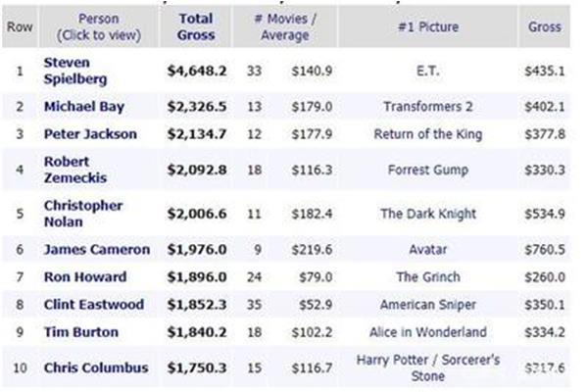Image resolution: width=588 pixels, height=392 pixels.
Task: Select the Chris Columbus name link
Action: tap(96, 367)
